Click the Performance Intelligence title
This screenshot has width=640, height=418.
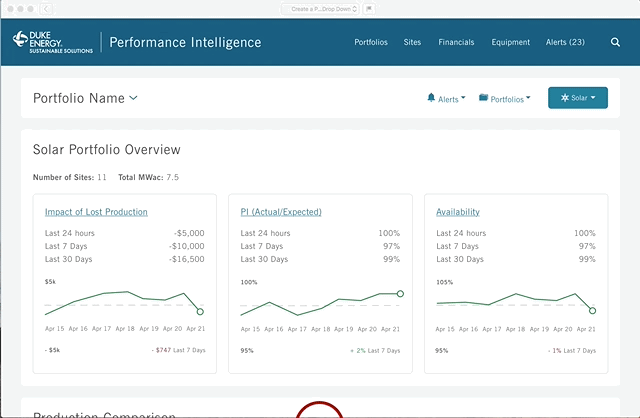point(185,42)
